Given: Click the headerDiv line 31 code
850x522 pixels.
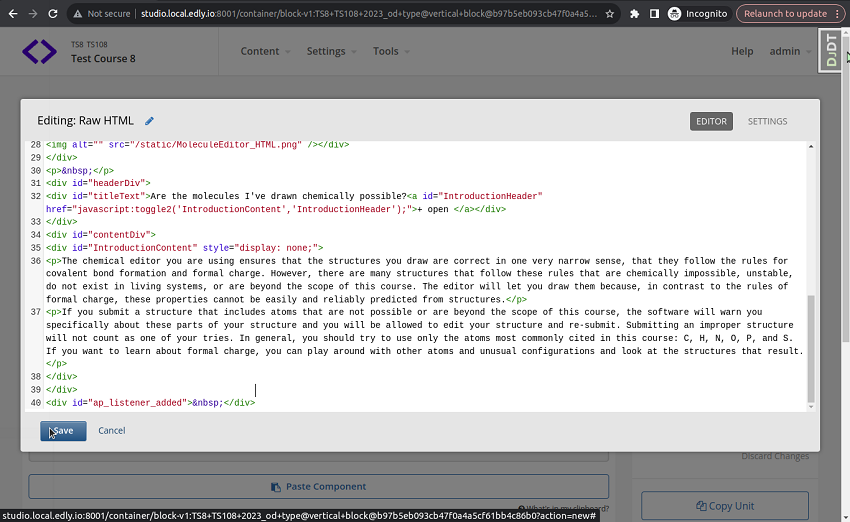Looking at the screenshot, I should tap(98, 183).
